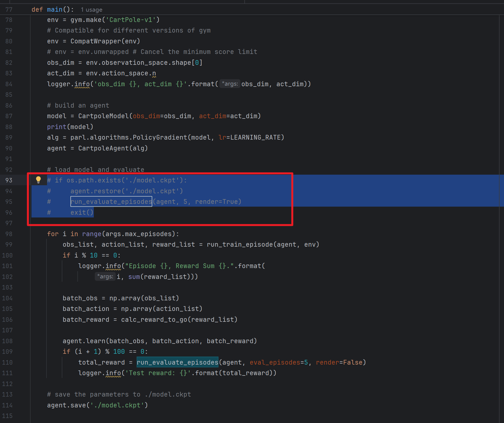Click 'calc_reward_to_go' on line 106
The image size is (504, 423).
coord(154,320)
